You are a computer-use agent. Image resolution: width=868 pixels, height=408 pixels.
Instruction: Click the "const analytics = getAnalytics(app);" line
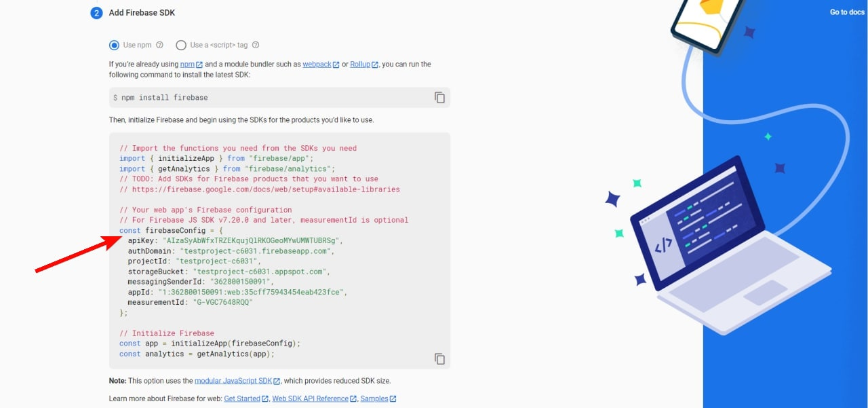197,354
